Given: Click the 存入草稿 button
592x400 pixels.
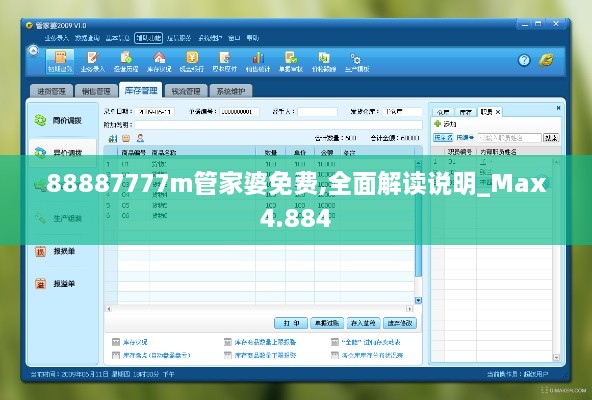Looking at the screenshot, I should [363, 323].
